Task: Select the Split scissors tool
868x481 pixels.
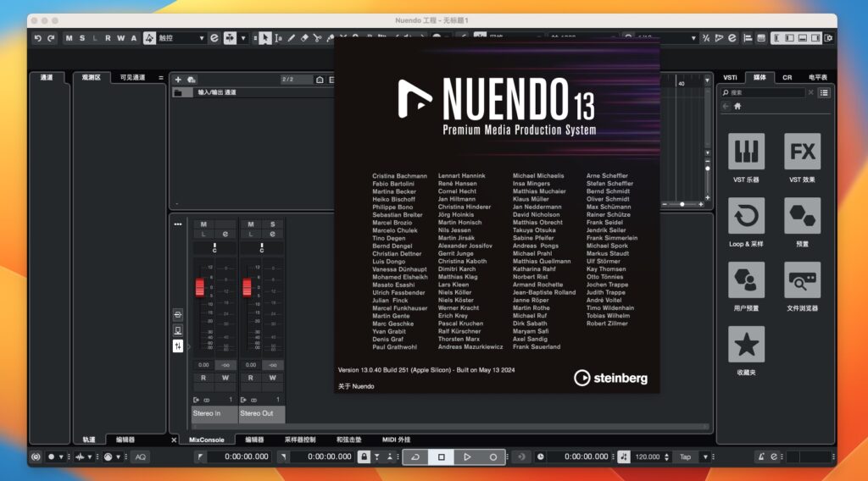Action: pyautogui.click(x=317, y=38)
